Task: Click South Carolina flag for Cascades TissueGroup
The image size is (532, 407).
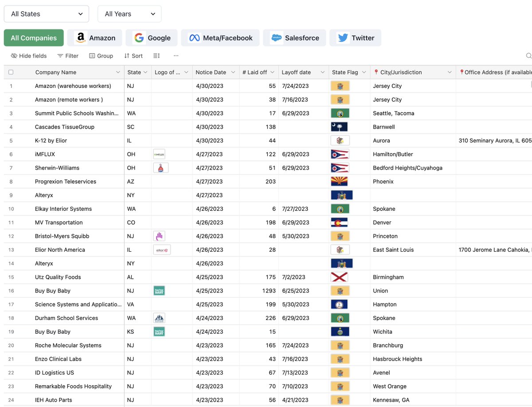Action: tap(339, 127)
